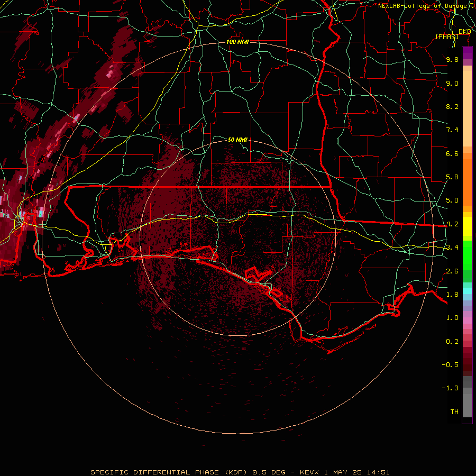Viewport: 476px width, 476px height.
Task: Click the -0.5 scale value label
Action: click(450, 365)
